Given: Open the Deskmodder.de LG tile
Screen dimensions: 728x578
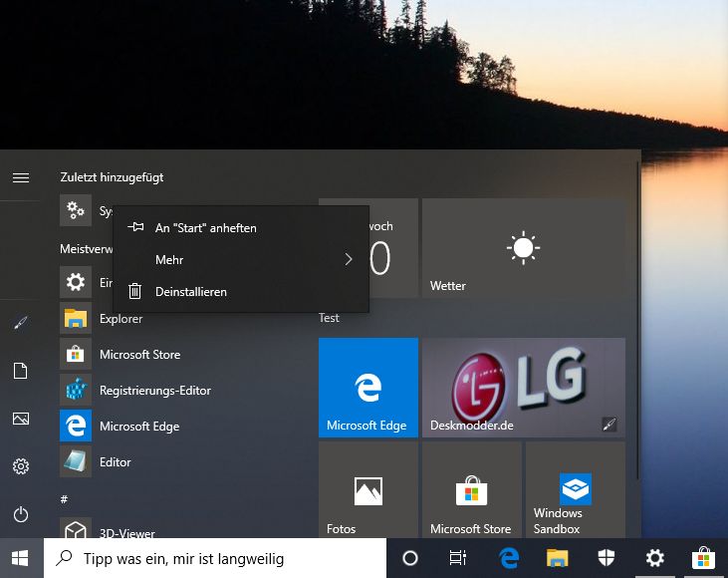Looking at the screenshot, I should pos(524,388).
